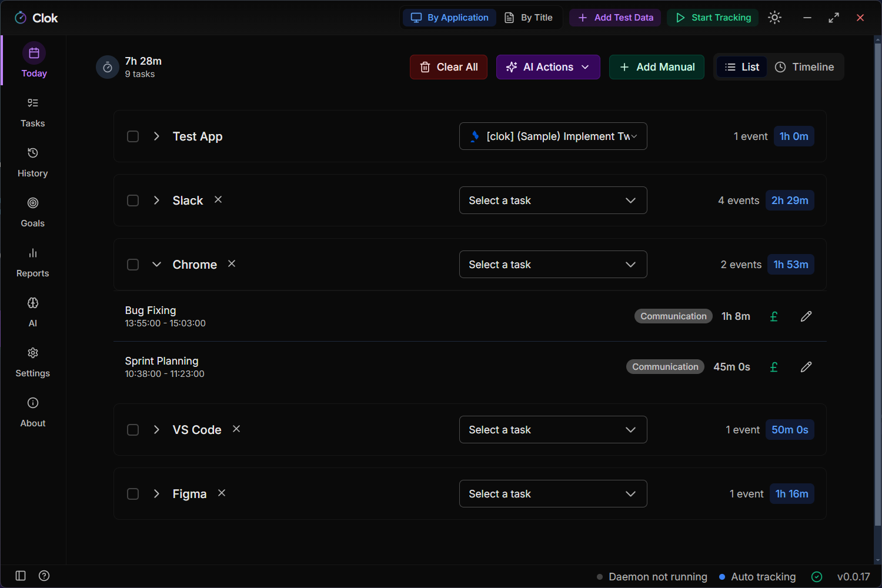This screenshot has width=882, height=588.
Task: Remove the Figma group with its X
Action: [222, 493]
